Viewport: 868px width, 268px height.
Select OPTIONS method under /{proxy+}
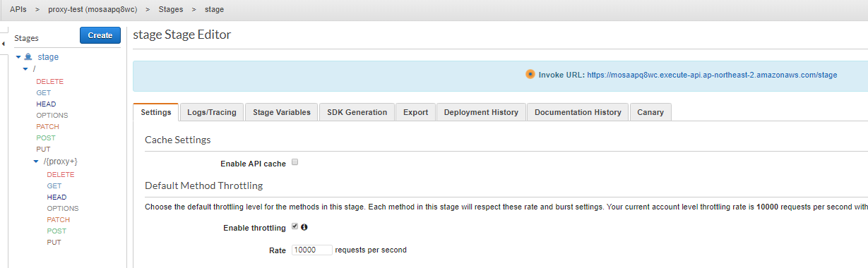(63, 208)
